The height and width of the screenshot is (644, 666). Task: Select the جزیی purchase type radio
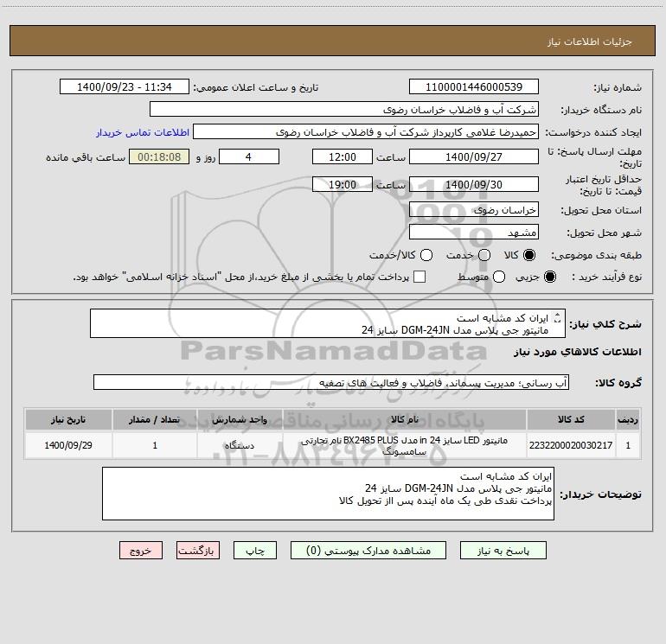click(549, 277)
